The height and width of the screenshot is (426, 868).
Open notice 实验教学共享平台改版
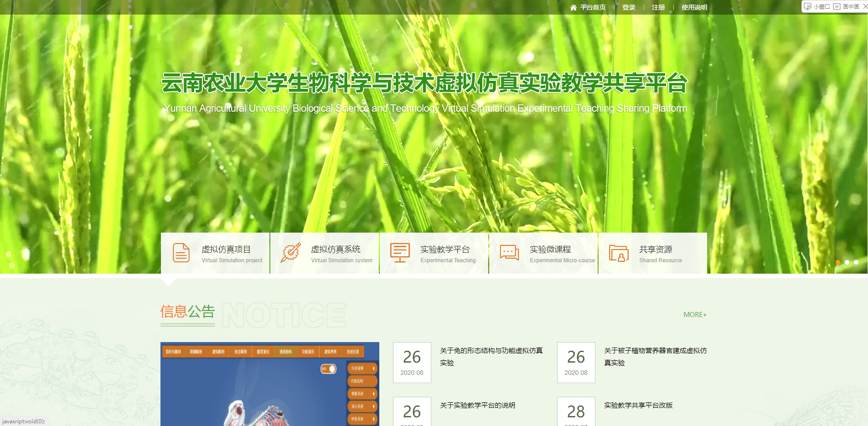[638, 405]
